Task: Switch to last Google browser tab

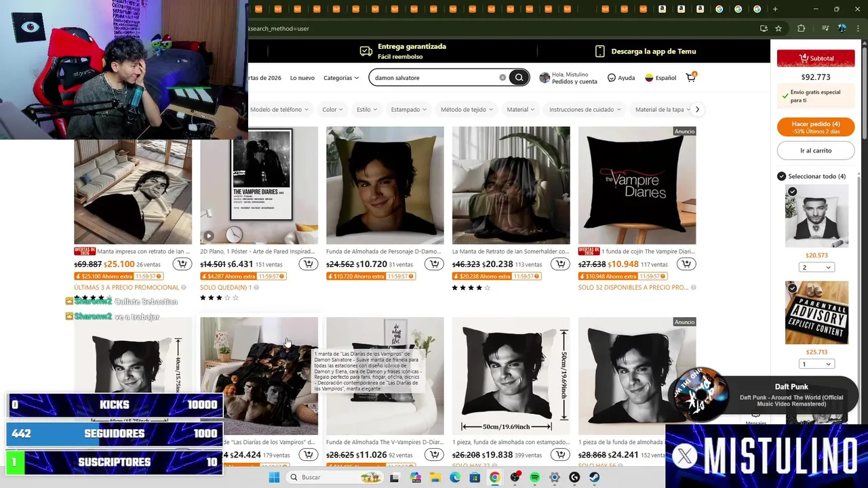Action: point(757,9)
